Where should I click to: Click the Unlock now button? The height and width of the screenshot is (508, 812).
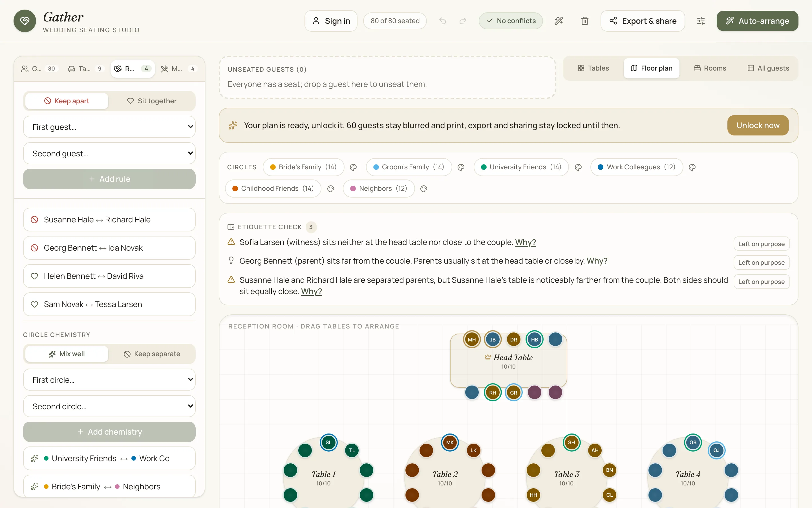pos(758,125)
